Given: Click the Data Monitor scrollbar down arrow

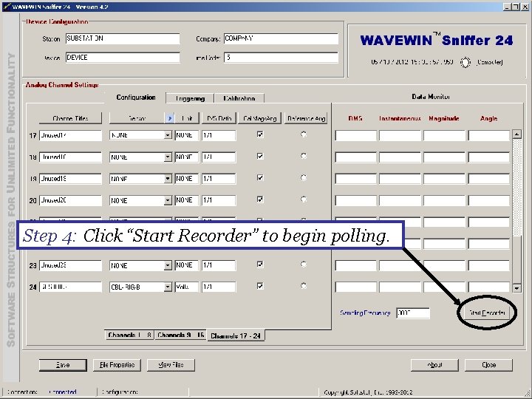Looking at the screenshot, I should (516, 288).
